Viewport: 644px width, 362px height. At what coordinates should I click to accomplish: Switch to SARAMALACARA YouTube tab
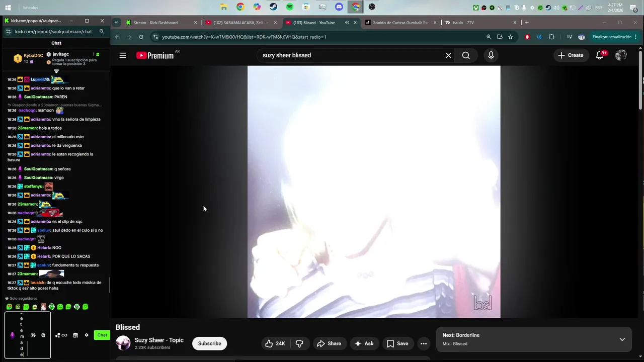pos(242,23)
